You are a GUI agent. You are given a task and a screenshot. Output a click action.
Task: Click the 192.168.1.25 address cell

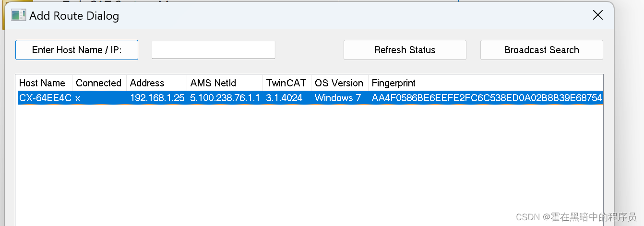(157, 98)
